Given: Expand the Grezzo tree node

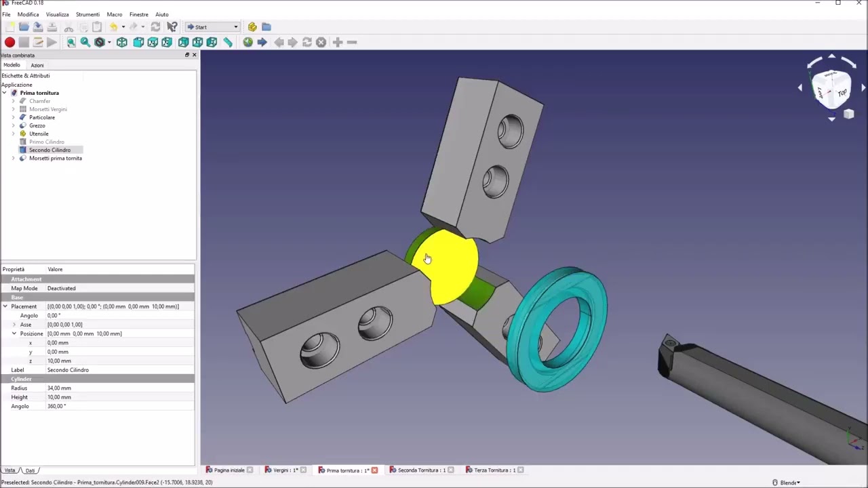Looking at the screenshot, I should (13, 125).
